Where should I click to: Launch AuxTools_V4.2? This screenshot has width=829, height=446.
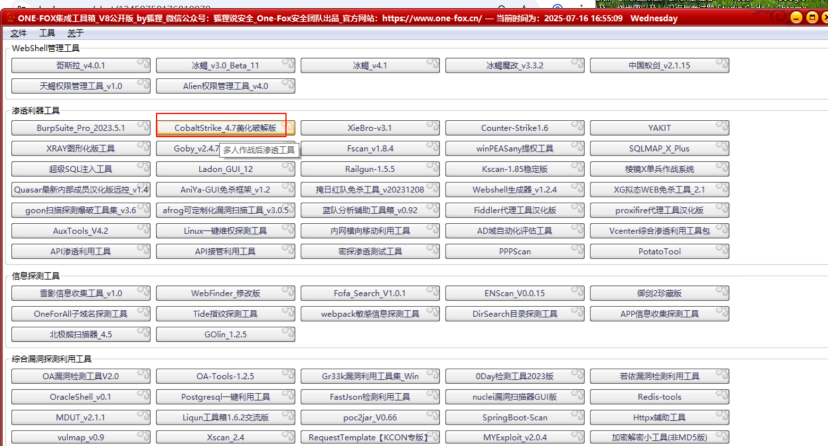pyautogui.click(x=81, y=231)
